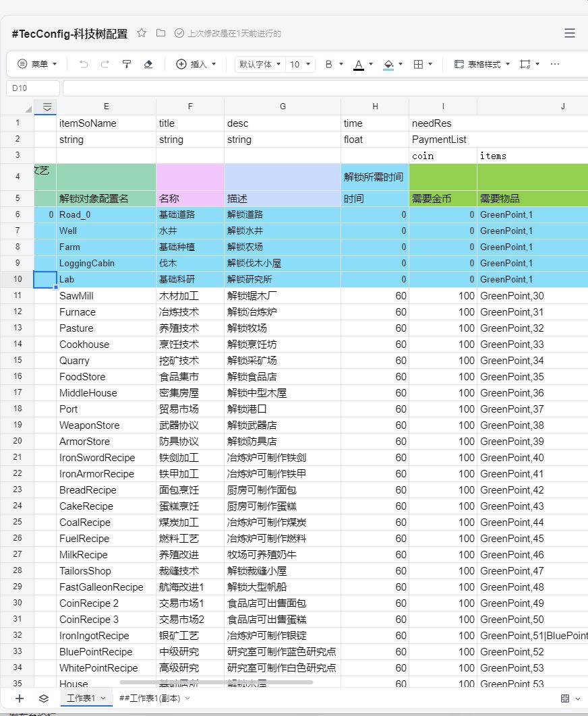Select the 工作表1 sheet tab
Image resolution: width=588 pixels, height=716 pixels.
(x=86, y=698)
